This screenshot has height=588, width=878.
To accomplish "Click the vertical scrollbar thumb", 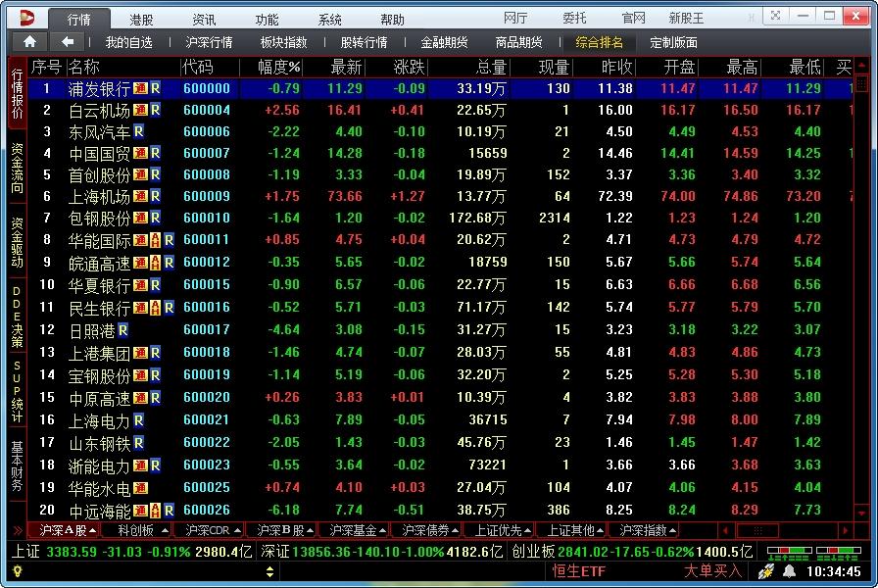I will (x=861, y=84).
